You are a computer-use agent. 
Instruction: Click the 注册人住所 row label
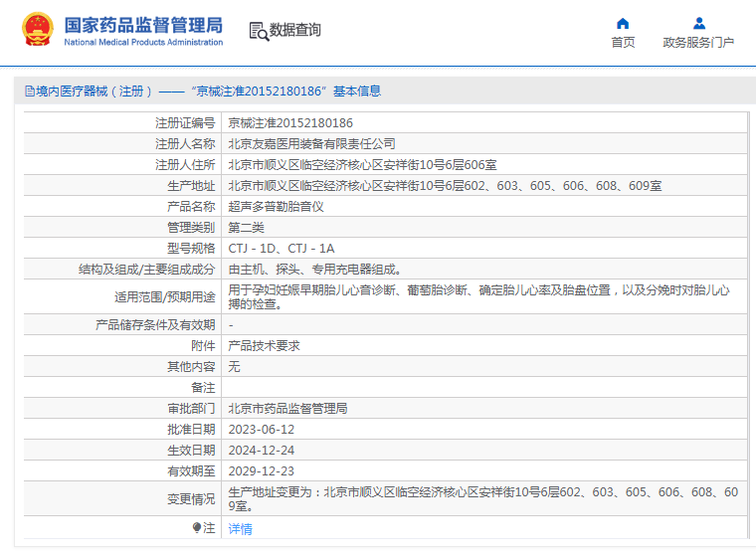click(x=185, y=165)
